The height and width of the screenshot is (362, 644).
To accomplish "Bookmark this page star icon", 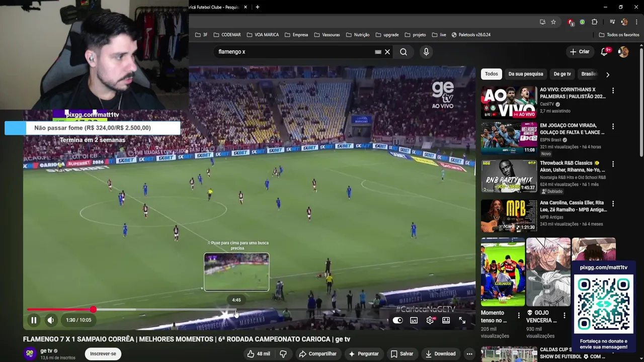I will click(x=553, y=22).
